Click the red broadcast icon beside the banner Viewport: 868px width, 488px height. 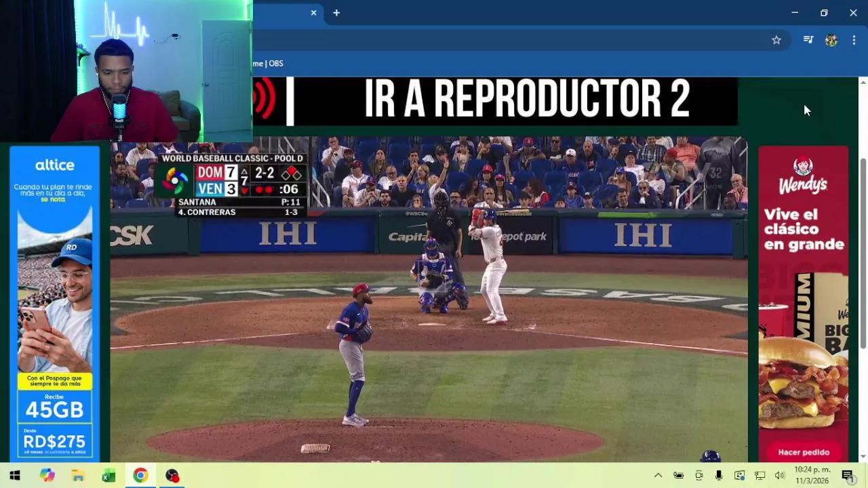click(x=265, y=100)
